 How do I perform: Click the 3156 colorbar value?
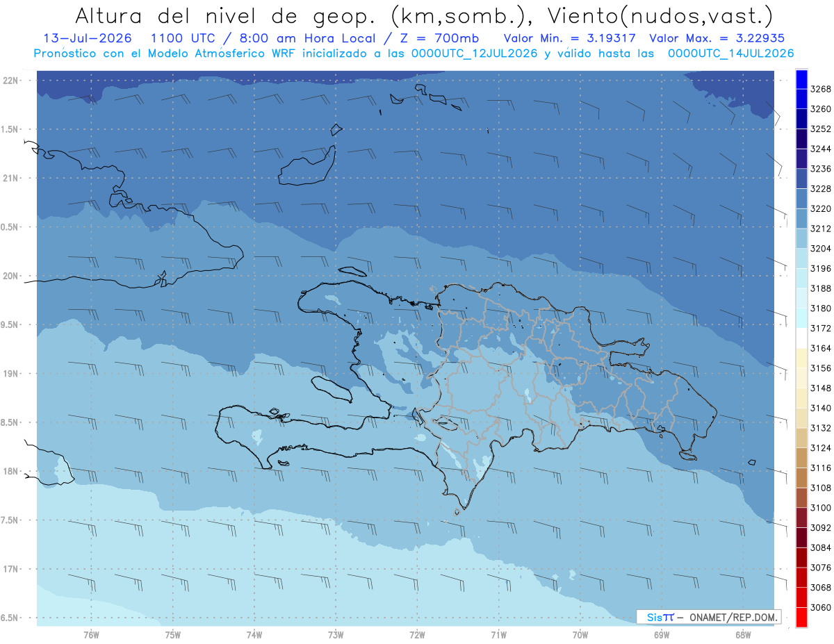(x=821, y=368)
